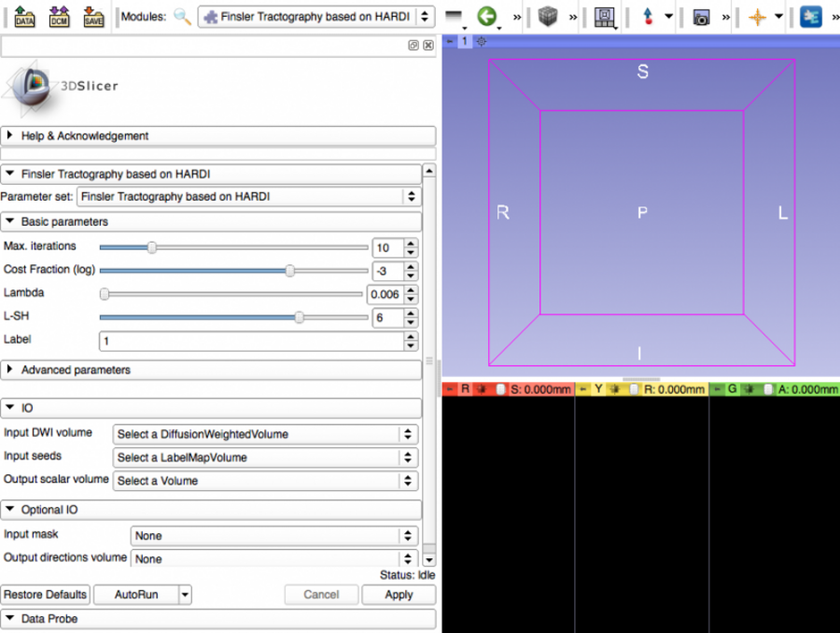Click the Load DATA icon
The height and width of the screenshot is (633, 840).
point(24,16)
